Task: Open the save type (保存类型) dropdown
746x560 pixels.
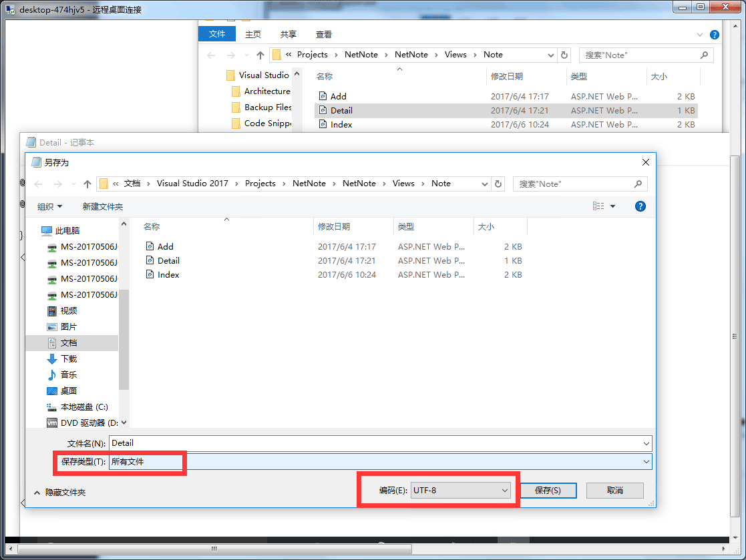Action: coord(380,461)
